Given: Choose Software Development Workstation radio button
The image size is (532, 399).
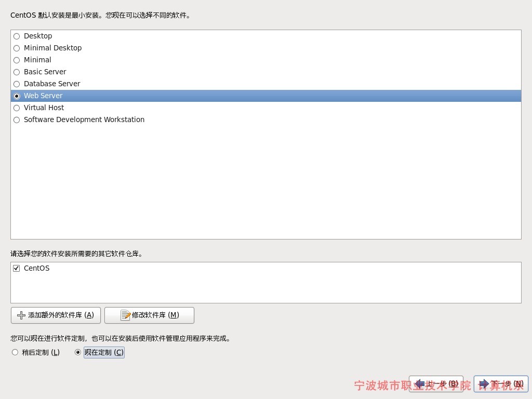Looking at the screenshot, I should 17,120.
